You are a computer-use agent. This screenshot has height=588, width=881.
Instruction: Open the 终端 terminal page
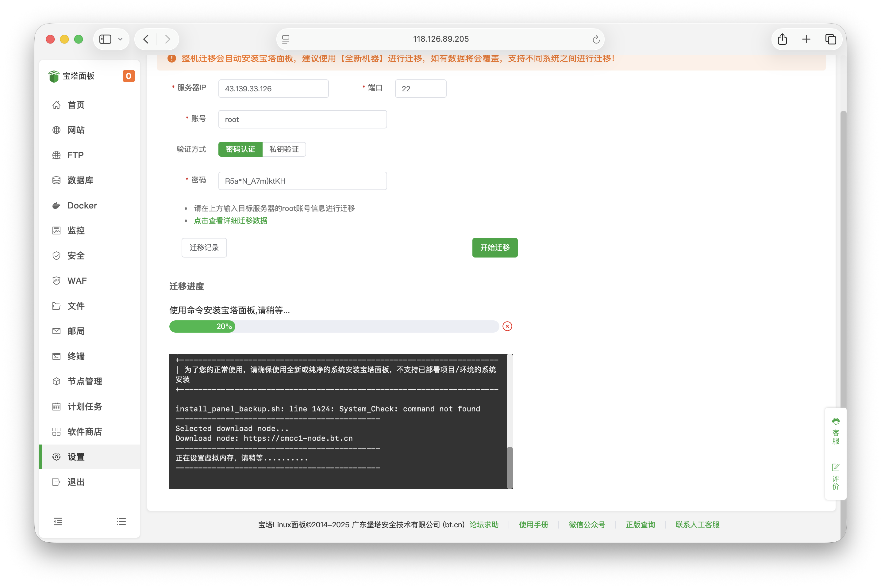pyautogui.click(x=75, y=356)
